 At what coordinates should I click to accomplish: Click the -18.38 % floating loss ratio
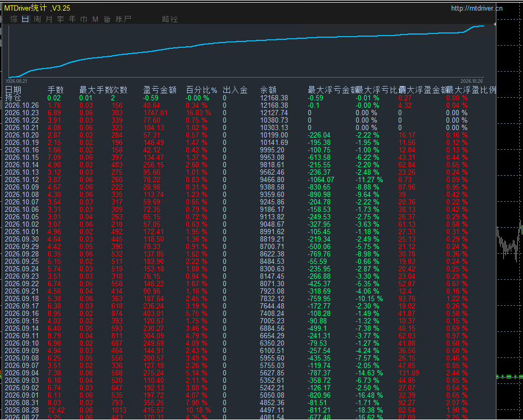[x=369, y=410]
